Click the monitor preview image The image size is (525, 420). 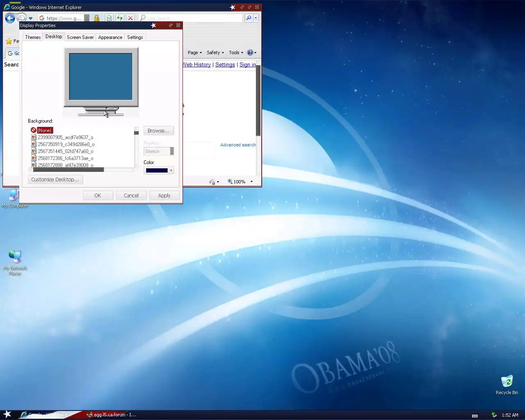point(101,82)
